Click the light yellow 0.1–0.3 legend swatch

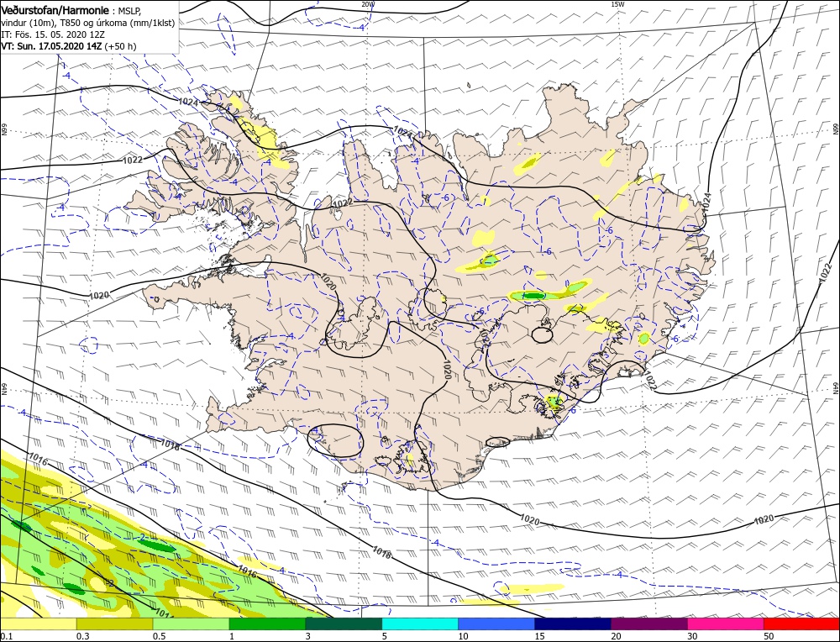tap(39, 624)
